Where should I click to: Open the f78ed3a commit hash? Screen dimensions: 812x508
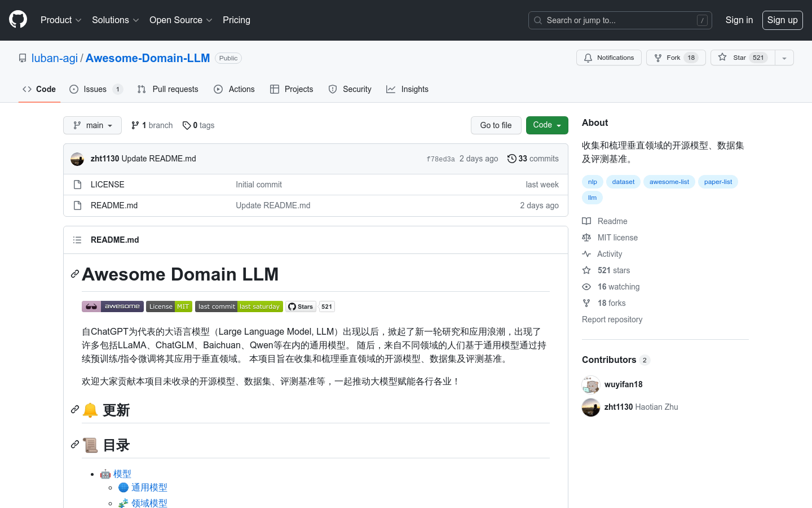(x=440, y=159)
